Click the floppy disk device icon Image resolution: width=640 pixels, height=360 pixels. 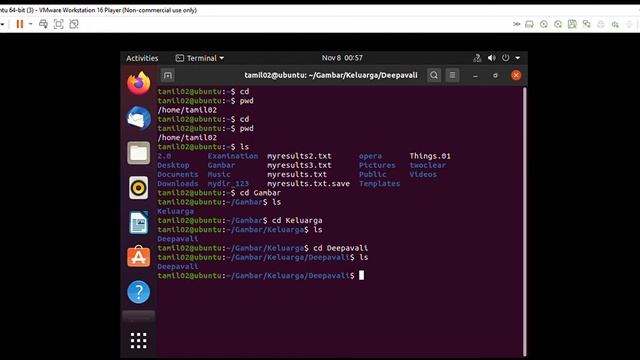(572, 24)
